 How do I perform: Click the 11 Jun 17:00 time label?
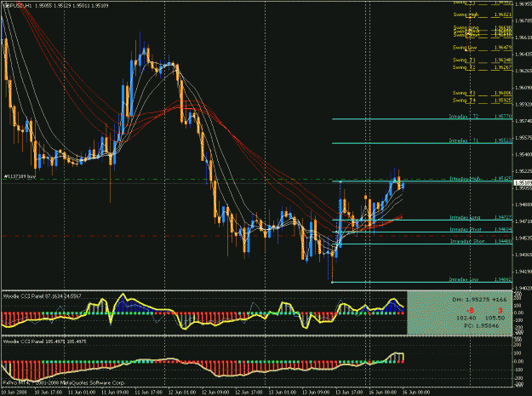[149, 393]
